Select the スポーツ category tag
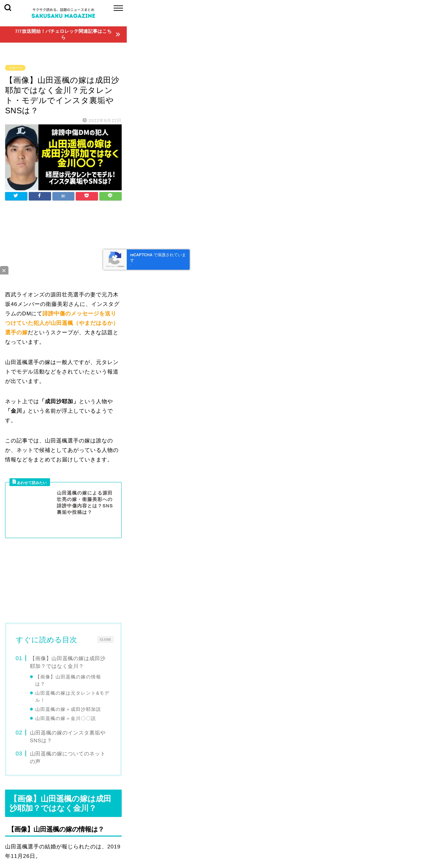 pyautogui.click(x=15, y=68)
